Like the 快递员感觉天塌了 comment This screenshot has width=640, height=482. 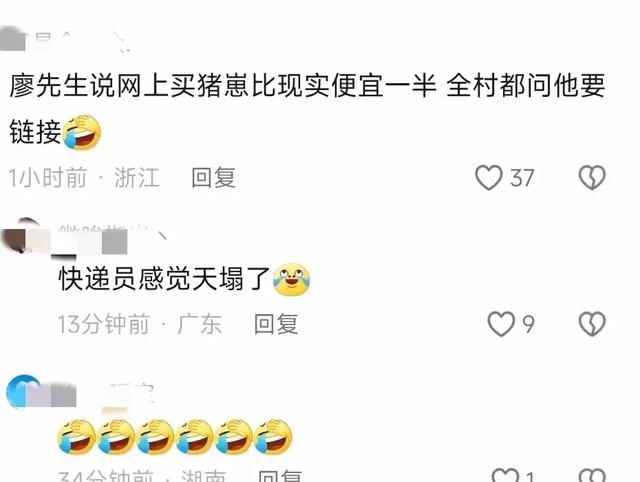[x=501, y=324]
